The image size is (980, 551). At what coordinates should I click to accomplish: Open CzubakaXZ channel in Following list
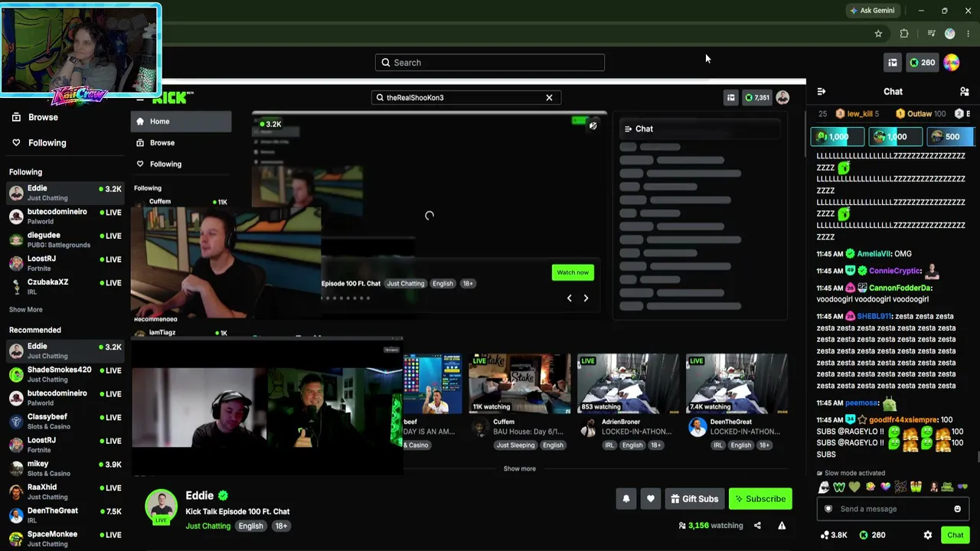tap(65, 286)
